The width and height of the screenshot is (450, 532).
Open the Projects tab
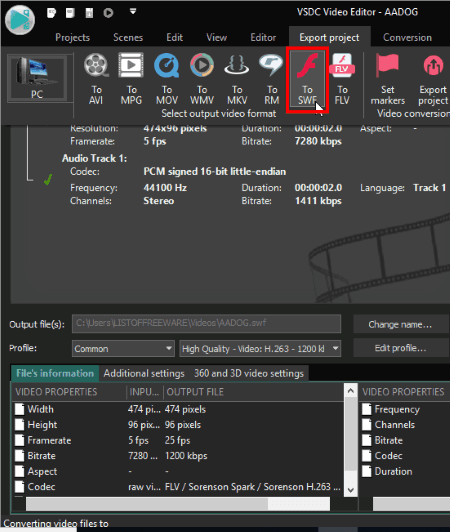(x=73, y=37)
